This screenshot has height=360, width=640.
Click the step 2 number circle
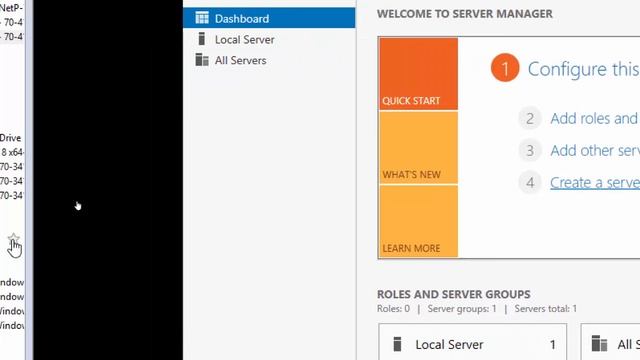click(x=530, y=118)
